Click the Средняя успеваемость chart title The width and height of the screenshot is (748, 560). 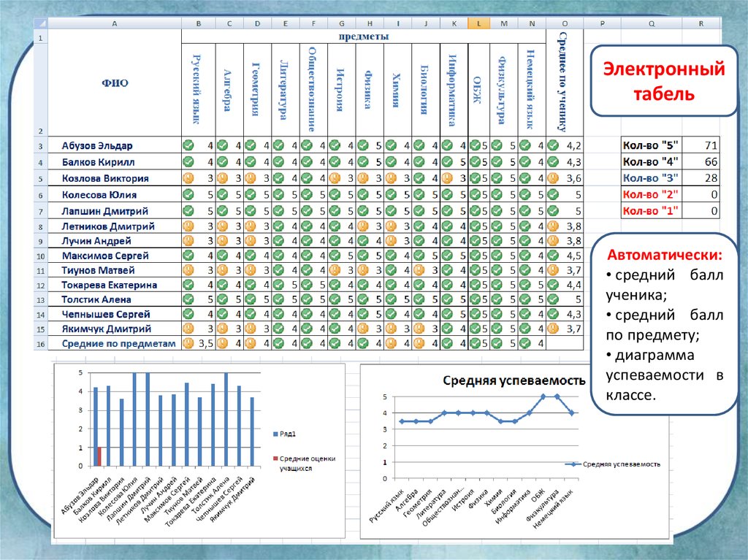click(514, 380)
